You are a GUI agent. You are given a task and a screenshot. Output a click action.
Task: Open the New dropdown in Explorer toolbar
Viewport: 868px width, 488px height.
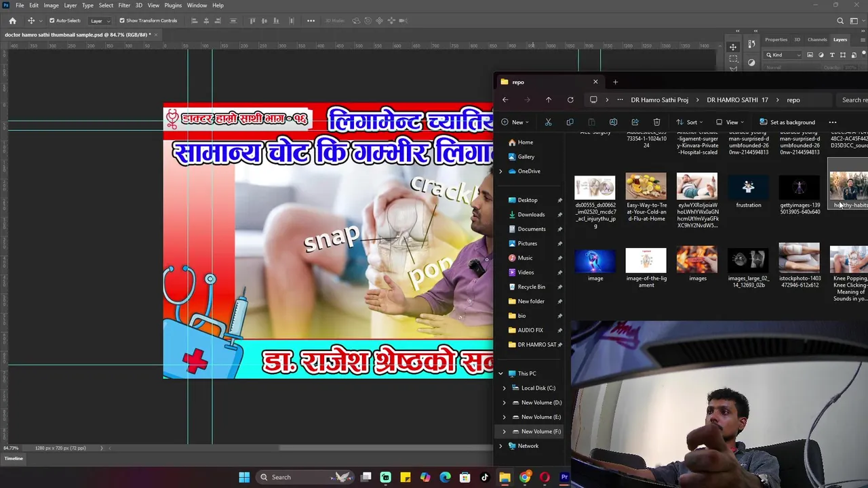click(x=515, y=123)
